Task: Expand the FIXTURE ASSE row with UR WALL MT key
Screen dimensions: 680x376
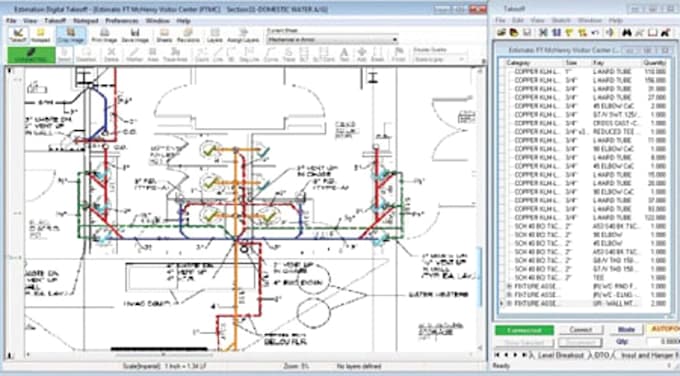Action: [510, 304]
